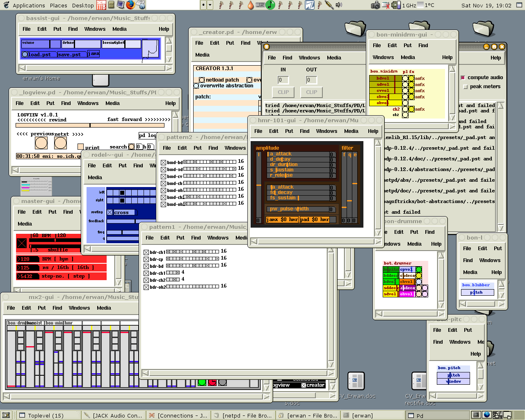Open the volume control speaker icon

coord(339,5)
